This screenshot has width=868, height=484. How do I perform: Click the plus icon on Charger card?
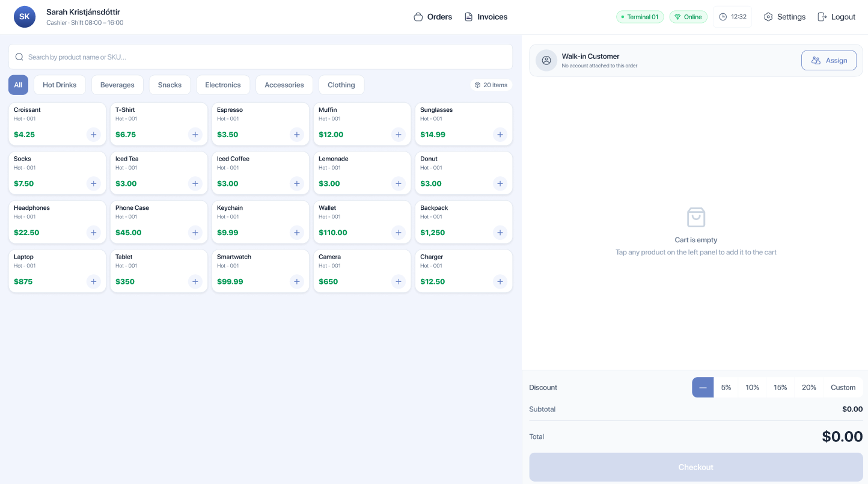[500, 281]
